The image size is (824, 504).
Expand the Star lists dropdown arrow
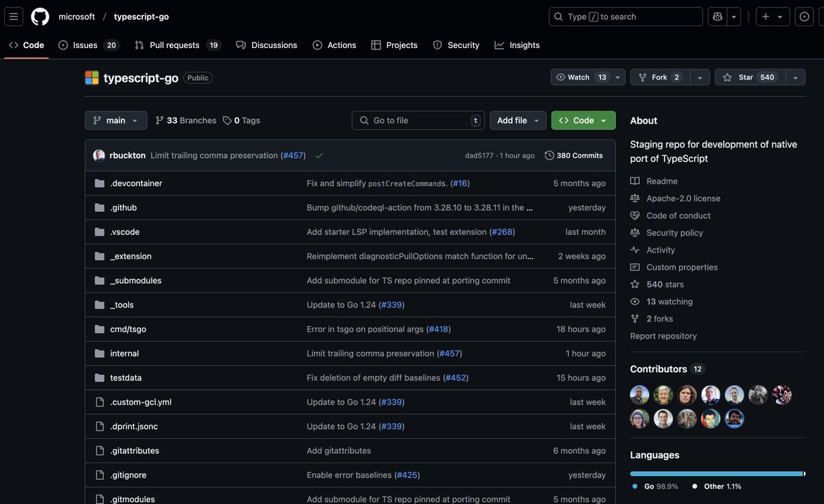pos(795,78)
